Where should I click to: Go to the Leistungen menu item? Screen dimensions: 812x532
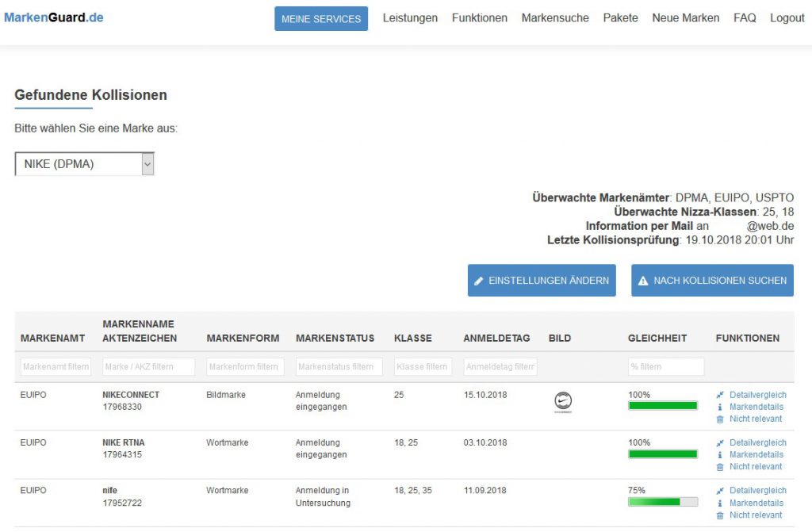[410, 18]
